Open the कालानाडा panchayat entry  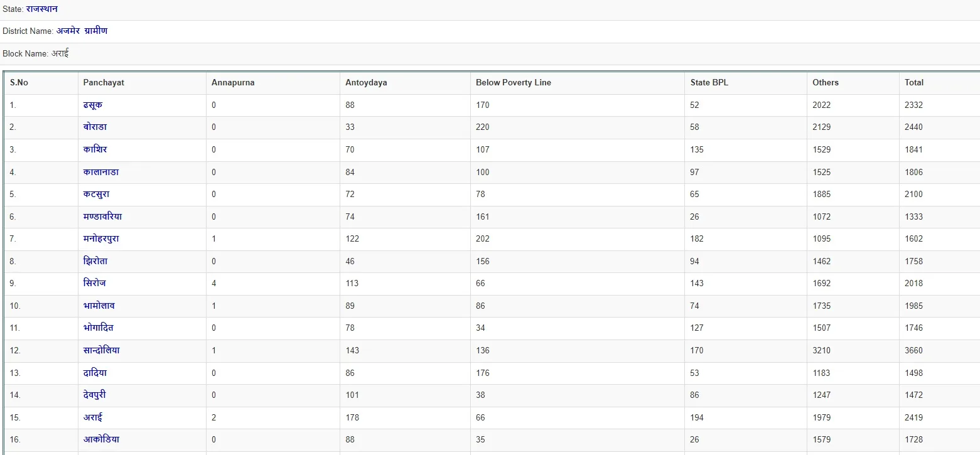[x=101, y=172]
